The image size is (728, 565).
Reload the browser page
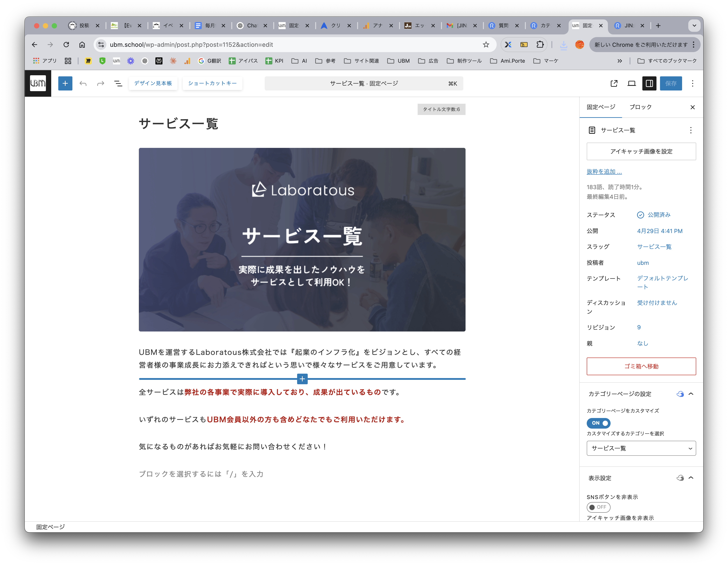coord(66,45)
